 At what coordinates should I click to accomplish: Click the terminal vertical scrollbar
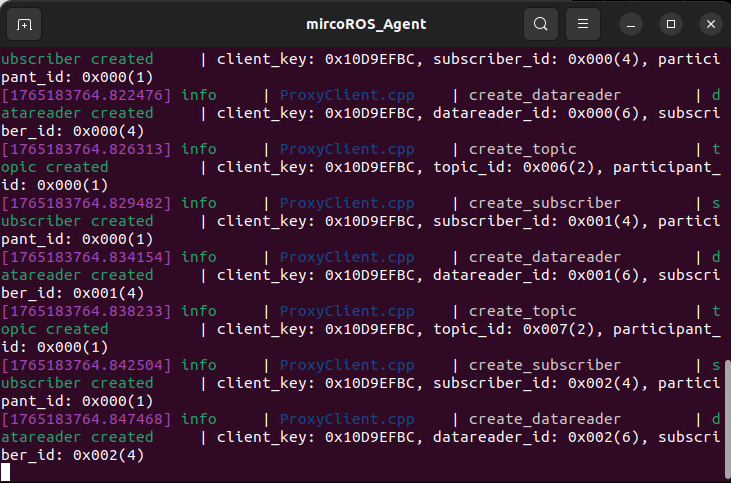(x=728, y=420)
